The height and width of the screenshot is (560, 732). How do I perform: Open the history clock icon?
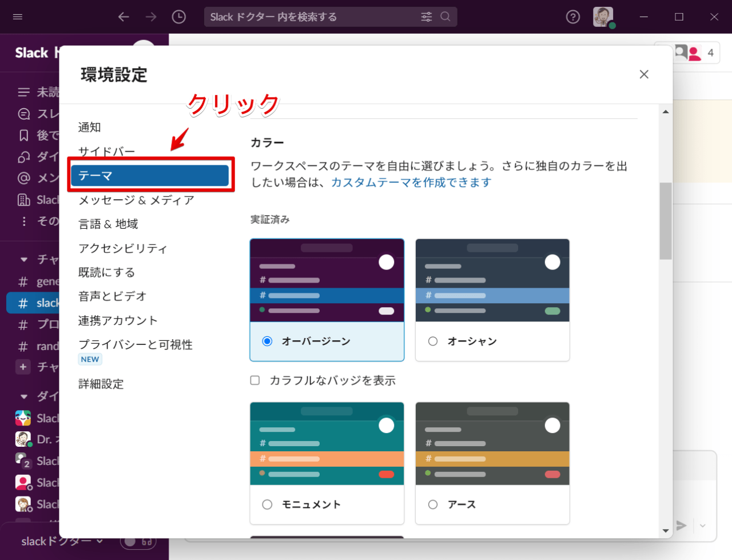179,17
